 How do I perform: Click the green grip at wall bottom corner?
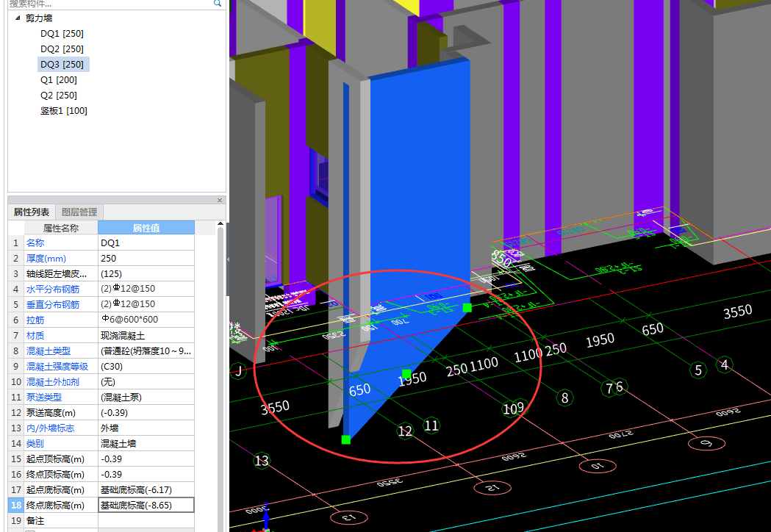coord(346,439)
